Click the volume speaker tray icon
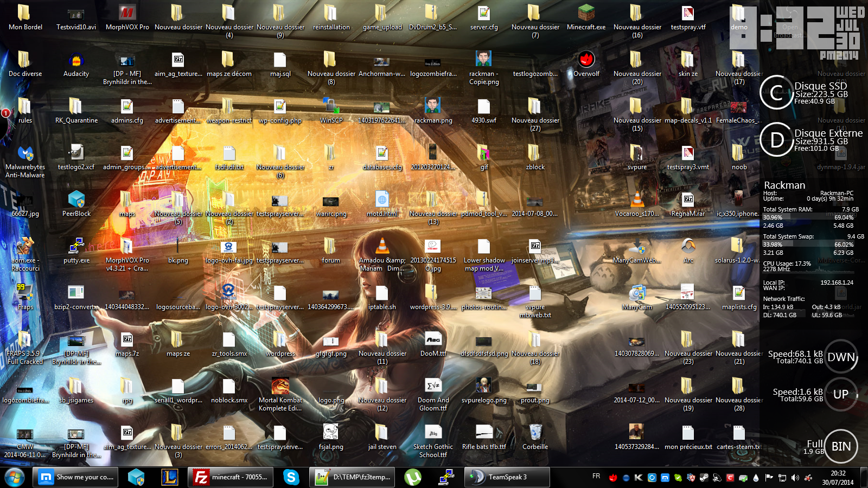The image size is (868, 488). 795,478
